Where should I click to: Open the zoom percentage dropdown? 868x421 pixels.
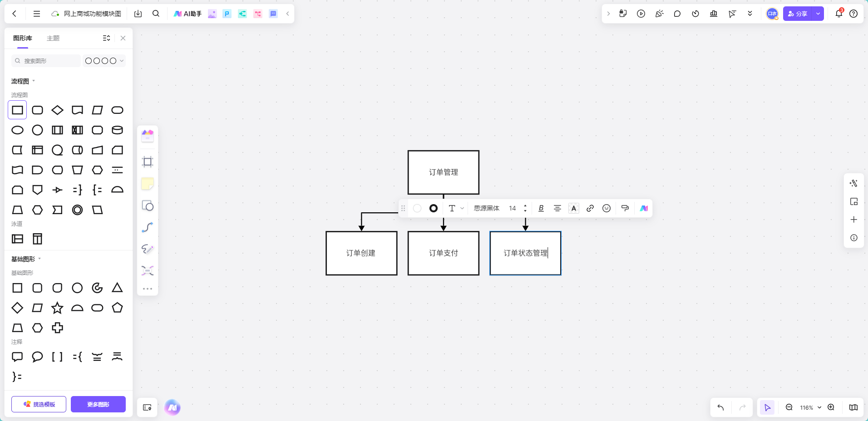pyautogui.click(x=811, y=407)
